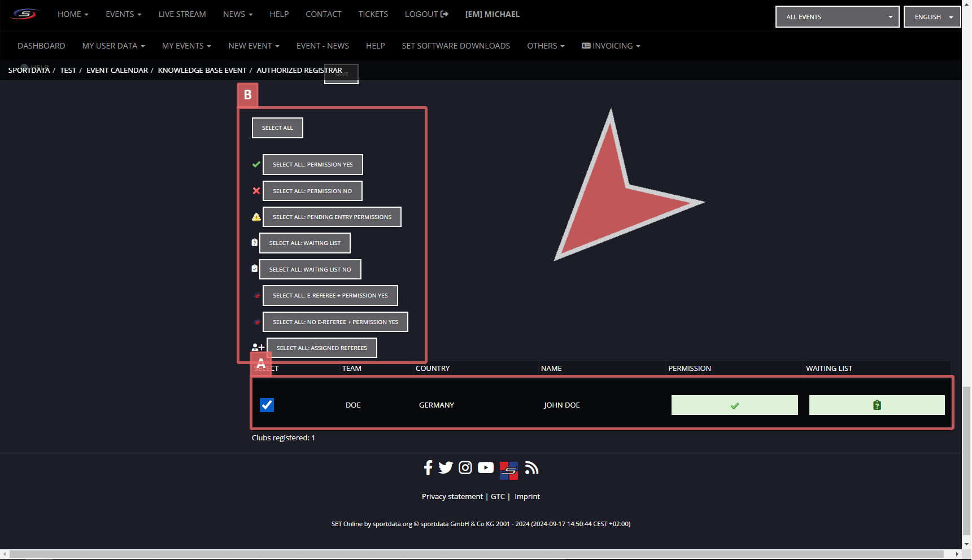Image resolution: width=972 pixels, height=560 pixels.
Task: Expand the Invoicing menu
Action: click(x=611, y=46)
